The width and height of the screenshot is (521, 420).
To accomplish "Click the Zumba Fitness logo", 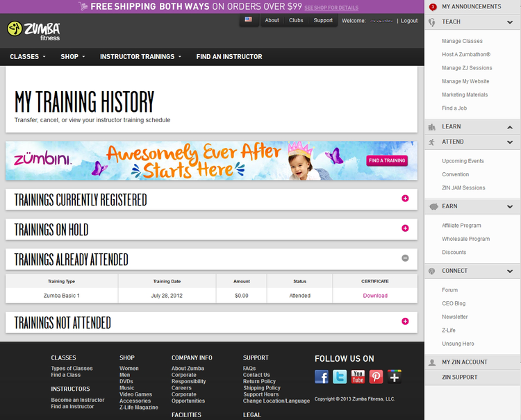I will [x=33, y=31].
